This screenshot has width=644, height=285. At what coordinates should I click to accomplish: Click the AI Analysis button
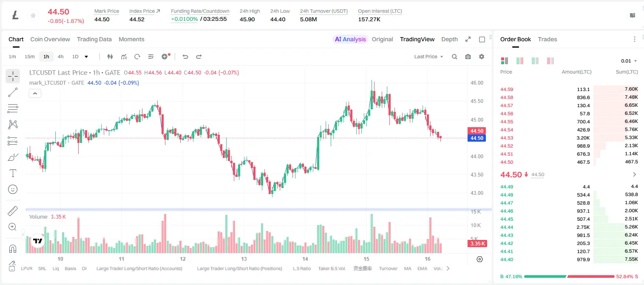[350, 39]
